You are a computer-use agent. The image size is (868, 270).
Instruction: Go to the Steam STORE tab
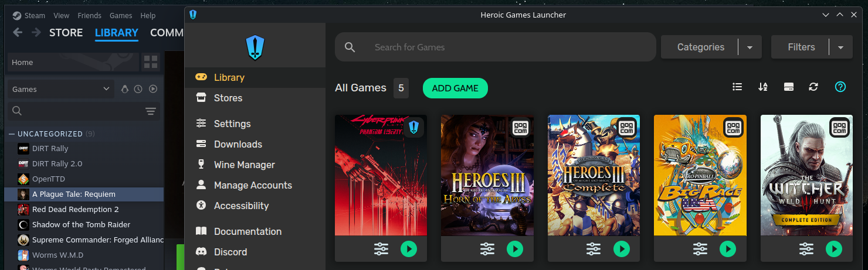point(66,33)
